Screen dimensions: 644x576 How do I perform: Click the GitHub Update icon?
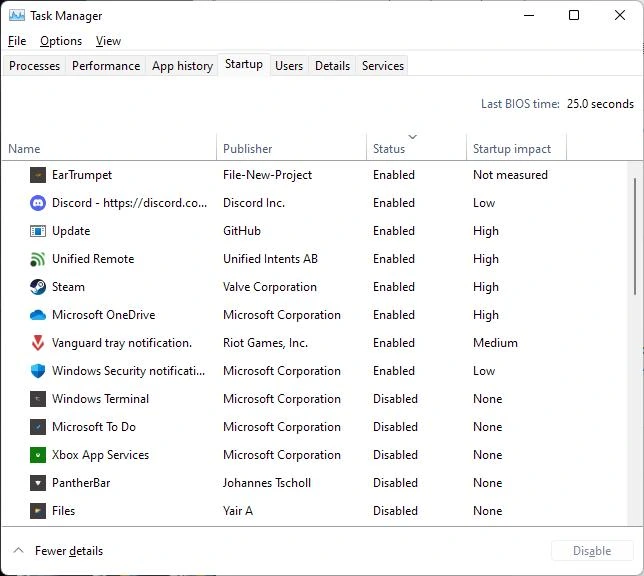(38, 231)
